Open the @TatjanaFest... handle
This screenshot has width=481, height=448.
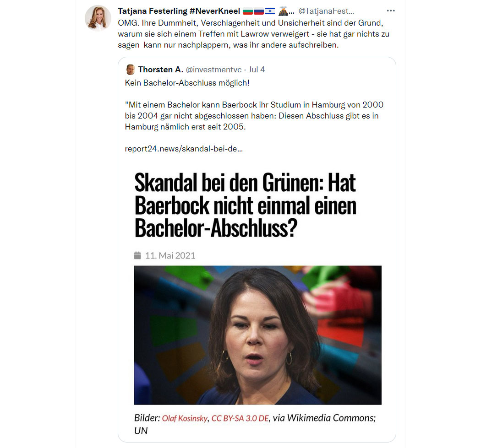click(x=326, y=11)
